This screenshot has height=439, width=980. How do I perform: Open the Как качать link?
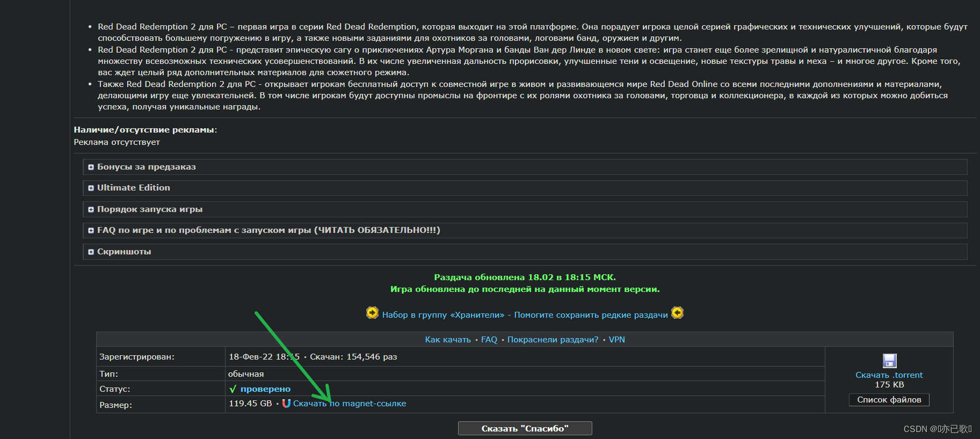(448, 340)
